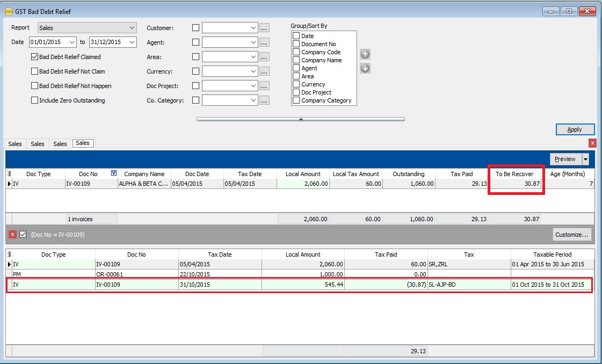Expand the Report type dropdown
Screen dimensions: 602x364
click(132, 28)
